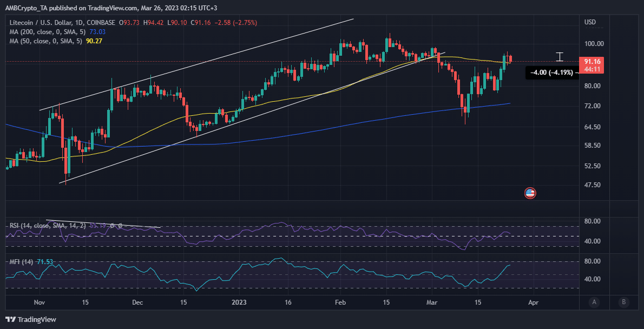Click the 44:11 candle countdown timer
The width and height of the screenshot is (644, 329).
click(591, 69)
